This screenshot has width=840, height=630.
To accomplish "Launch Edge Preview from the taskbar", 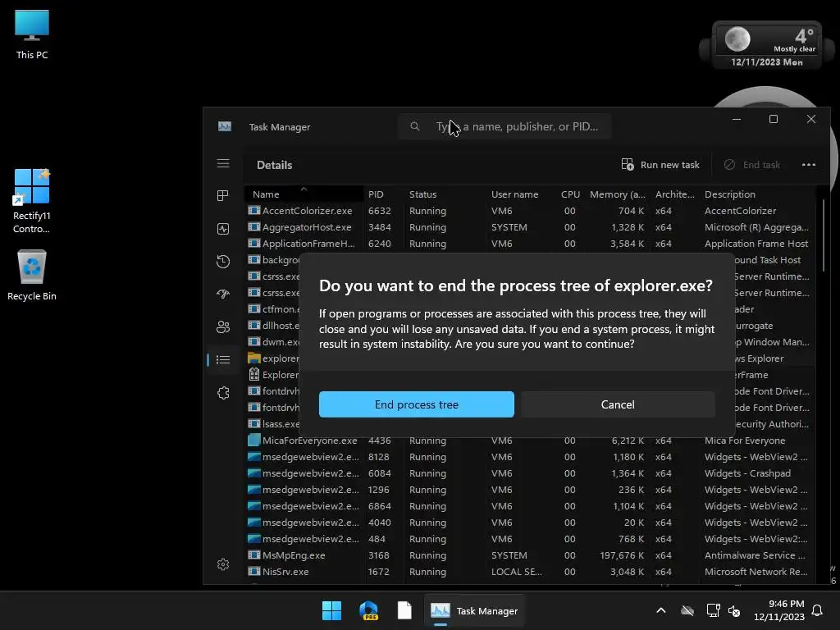I will click(x=368, y=610).
